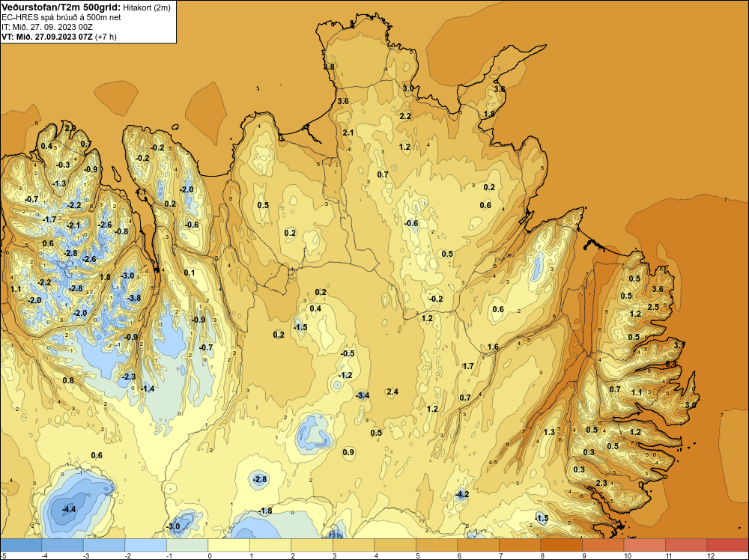
Task: Click the 6.4 temperature value
Action: tap(671, 364)
